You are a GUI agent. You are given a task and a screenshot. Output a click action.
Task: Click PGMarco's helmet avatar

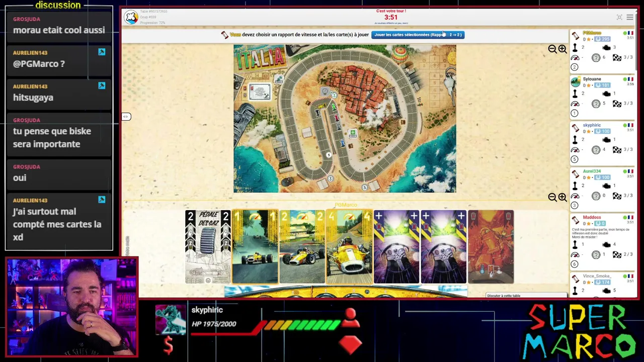pyautogui.click(x=576, y=36)
